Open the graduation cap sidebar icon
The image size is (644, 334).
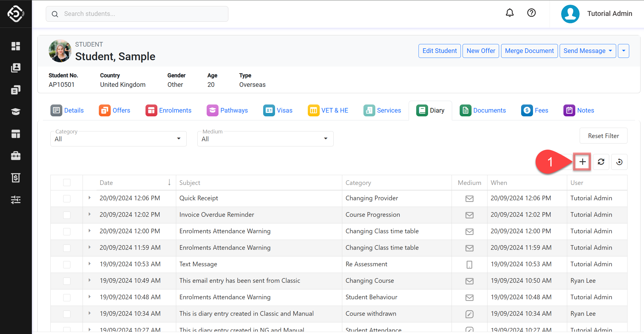[16, 112]
